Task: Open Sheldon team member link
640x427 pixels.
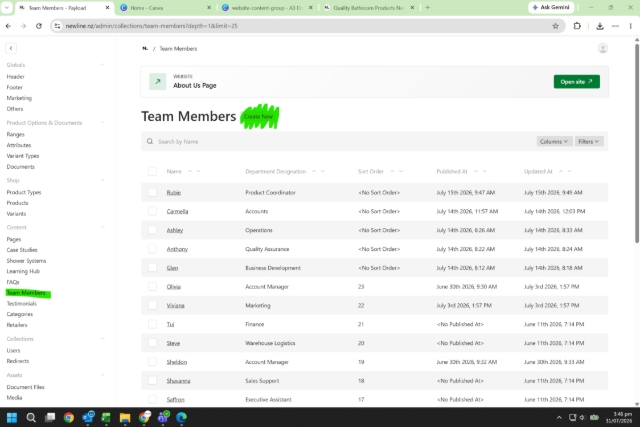Action: coord(177,362)
